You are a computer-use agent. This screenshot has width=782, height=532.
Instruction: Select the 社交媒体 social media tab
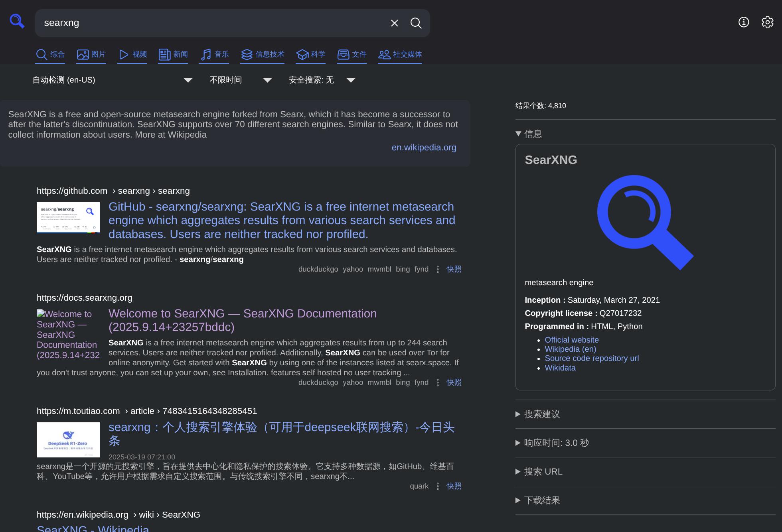coord(400,54)
